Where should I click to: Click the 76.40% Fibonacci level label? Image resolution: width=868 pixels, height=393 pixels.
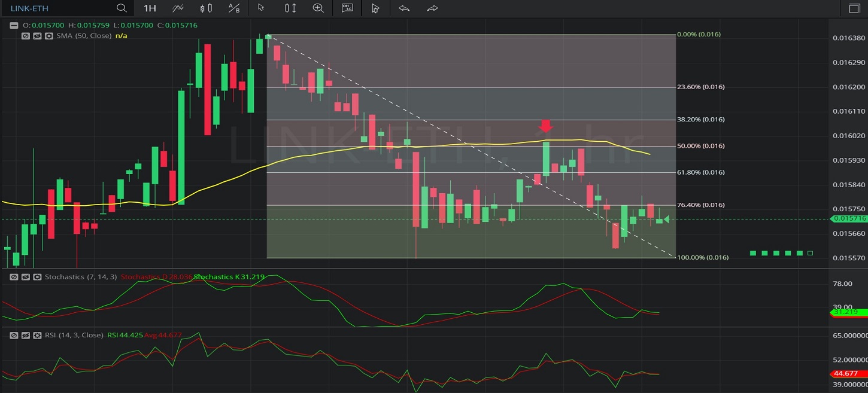click(700, 205)
